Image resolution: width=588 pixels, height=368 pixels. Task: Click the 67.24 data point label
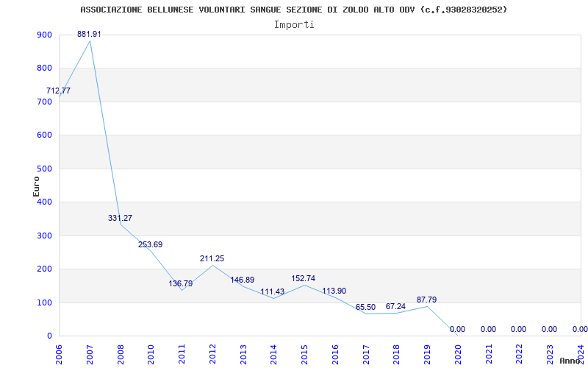click(395, 306)
